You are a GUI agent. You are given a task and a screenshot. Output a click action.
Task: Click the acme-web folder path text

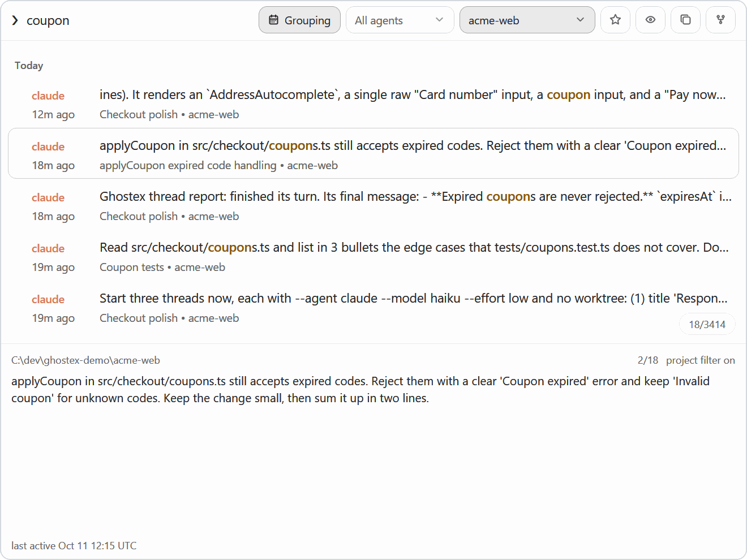(85, 360)
